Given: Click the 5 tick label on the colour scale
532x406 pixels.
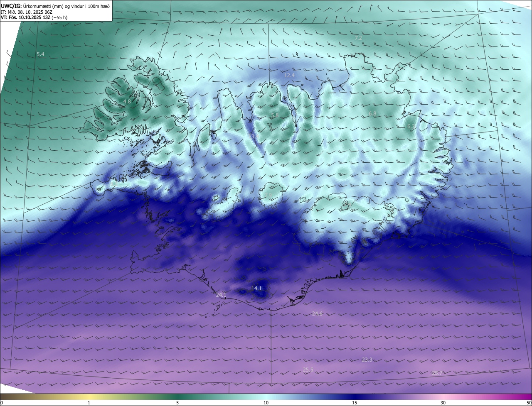Looking at the screenshot, I should coord(177,403).
